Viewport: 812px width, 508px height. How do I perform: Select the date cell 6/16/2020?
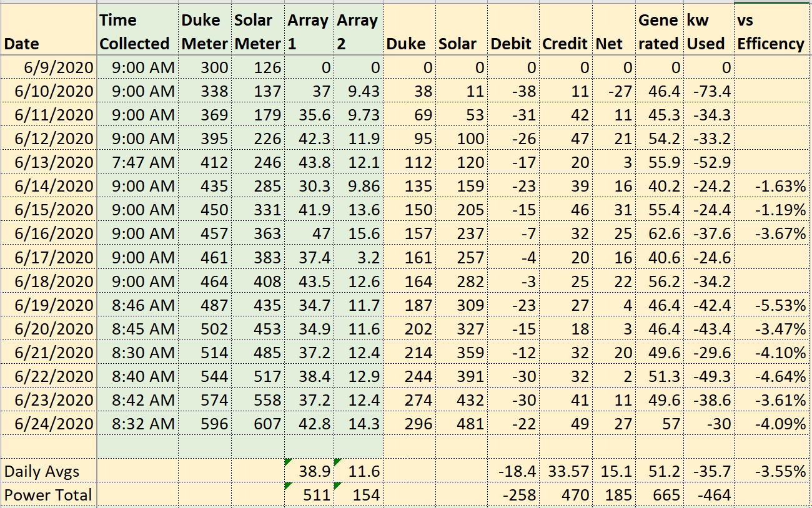click(x=49, y=233)
